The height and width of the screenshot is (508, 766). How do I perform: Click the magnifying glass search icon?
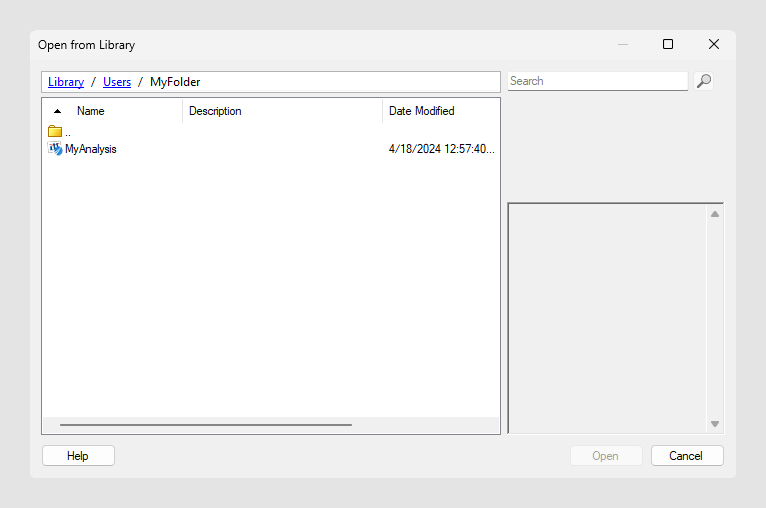click(703, 81)
